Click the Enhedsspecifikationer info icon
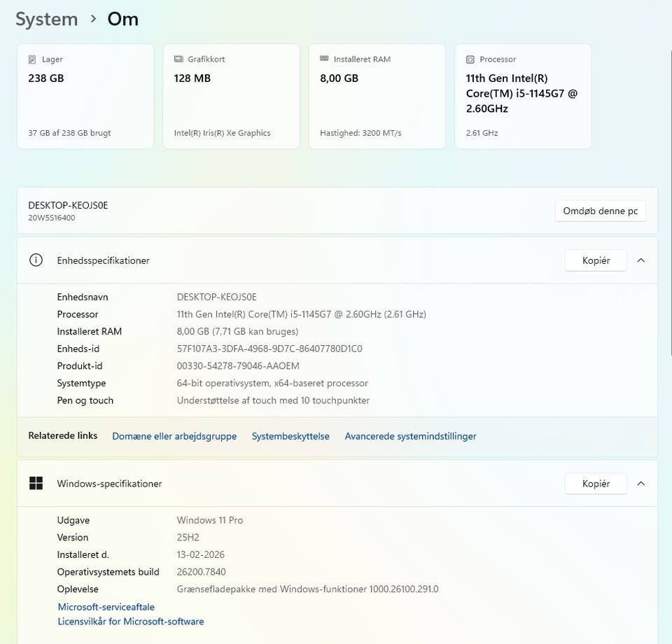Screen dimensions: 672x644 pos(36,260)
